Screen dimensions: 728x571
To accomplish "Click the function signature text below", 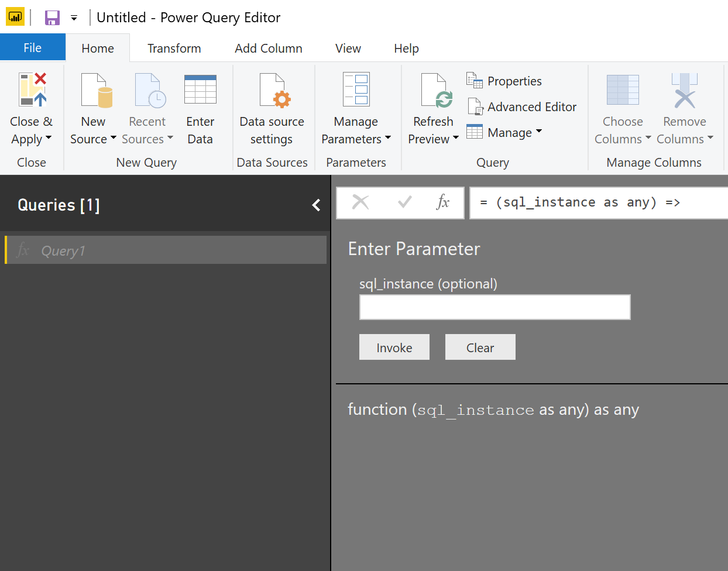I will pos(493,410).
